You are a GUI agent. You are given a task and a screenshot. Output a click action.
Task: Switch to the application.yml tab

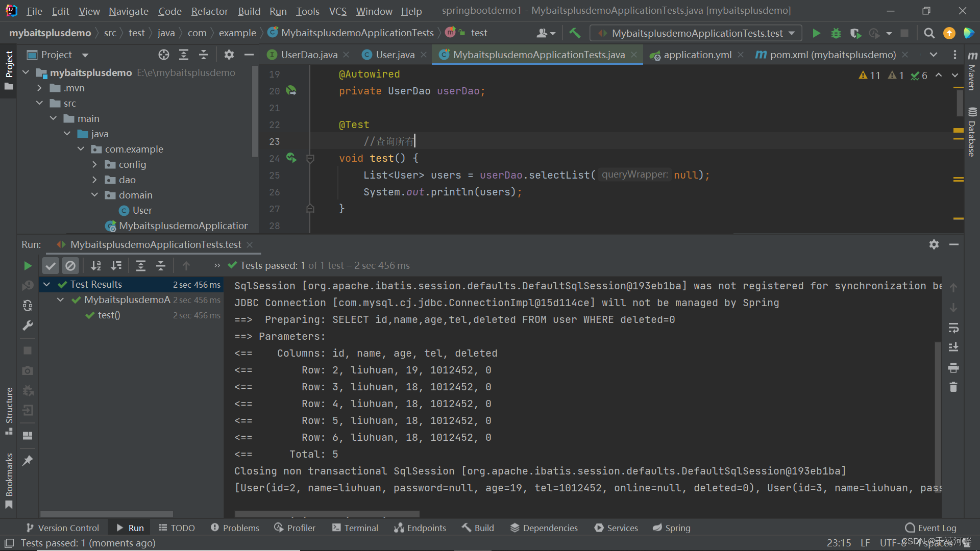(697, 55)
